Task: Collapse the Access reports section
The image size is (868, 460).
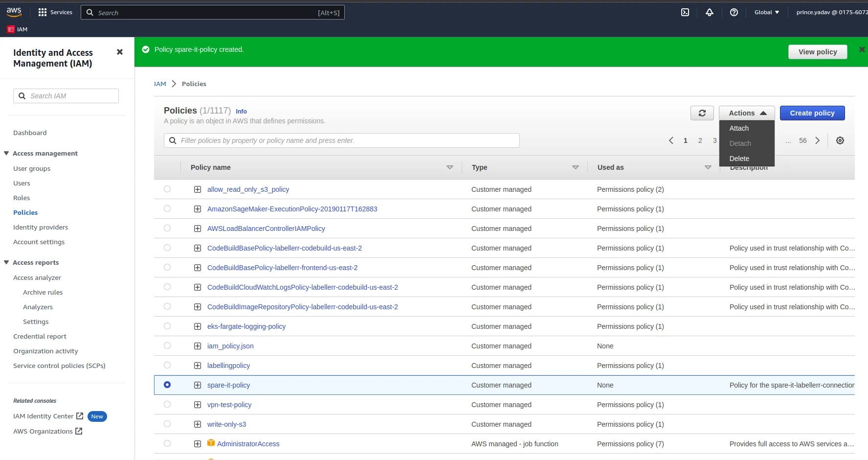Action: point(6,262)
